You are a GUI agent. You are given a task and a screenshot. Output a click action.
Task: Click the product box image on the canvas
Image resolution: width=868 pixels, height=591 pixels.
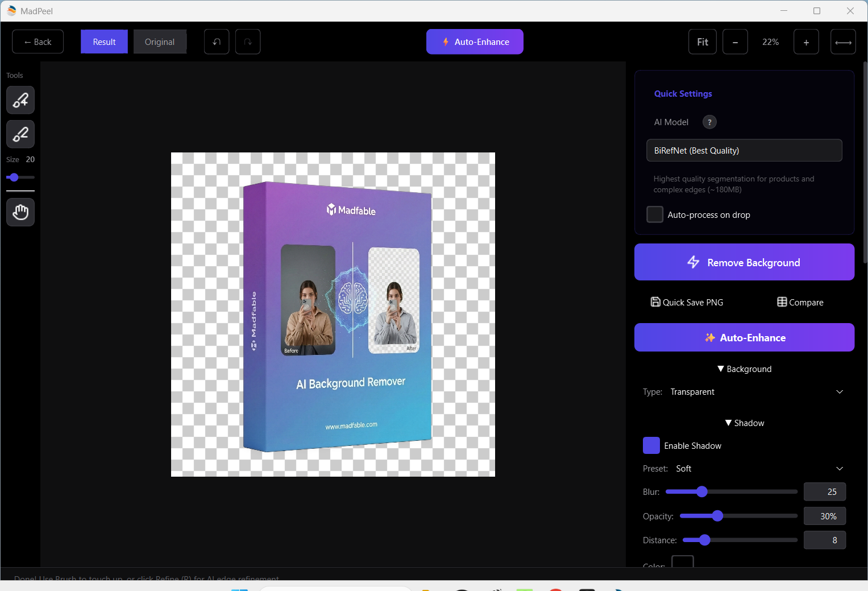338,316
